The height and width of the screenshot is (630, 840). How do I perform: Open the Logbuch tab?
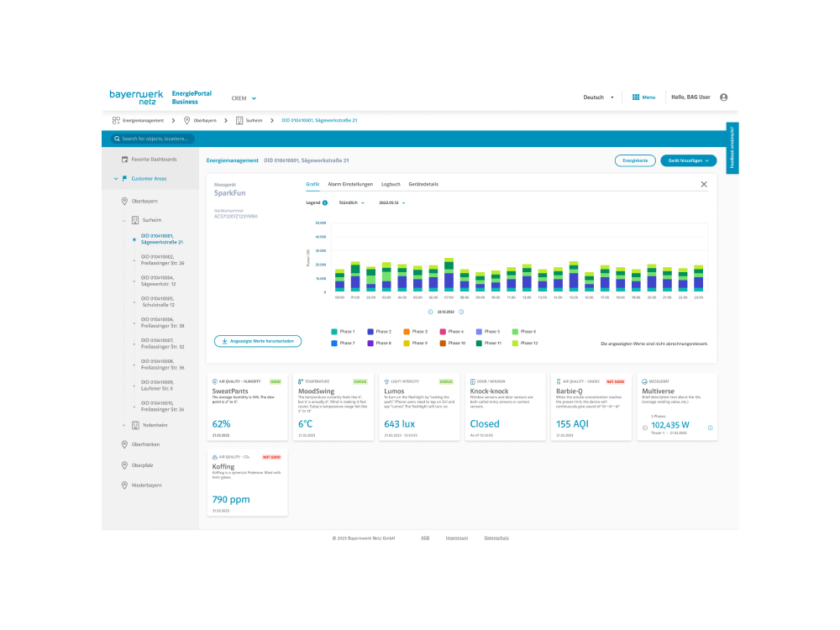(391, 184)
